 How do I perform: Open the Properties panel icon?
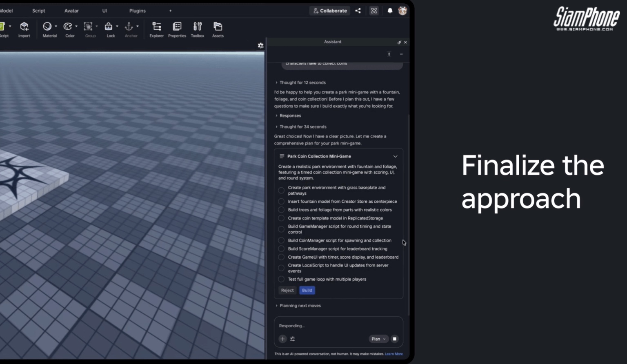177,27
